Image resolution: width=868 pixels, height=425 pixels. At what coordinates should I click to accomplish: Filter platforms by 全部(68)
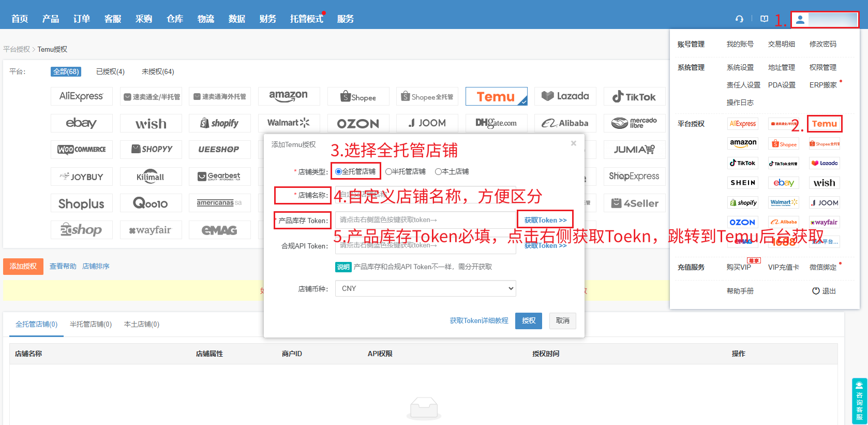[66, 71]
